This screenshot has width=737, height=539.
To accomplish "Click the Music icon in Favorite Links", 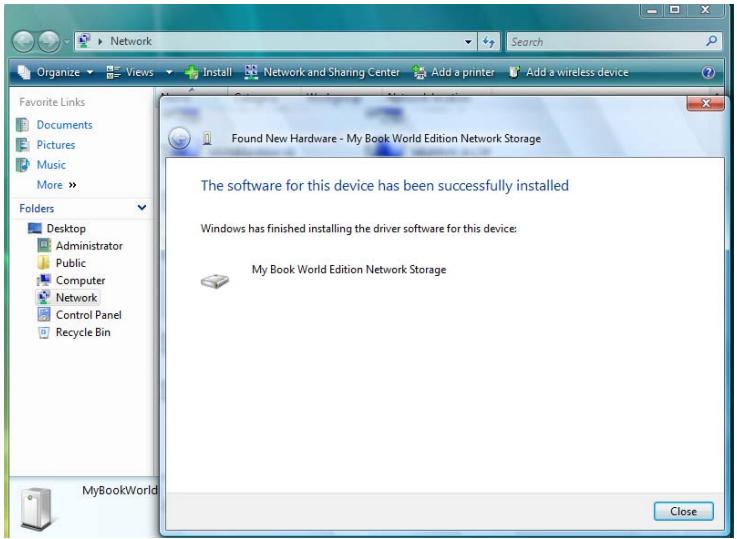I will [x=23, y=165].
